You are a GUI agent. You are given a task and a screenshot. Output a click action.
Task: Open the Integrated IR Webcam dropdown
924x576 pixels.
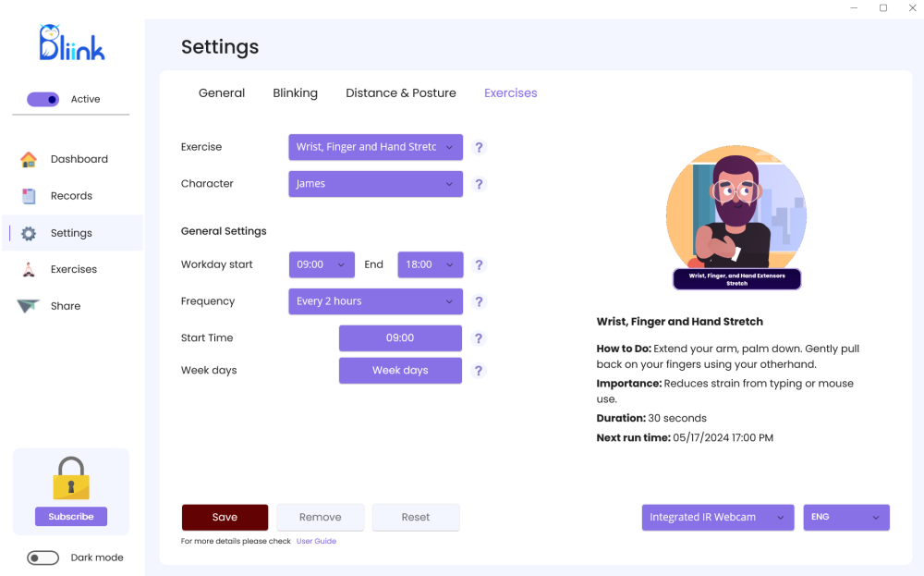[x=718, y=518]
